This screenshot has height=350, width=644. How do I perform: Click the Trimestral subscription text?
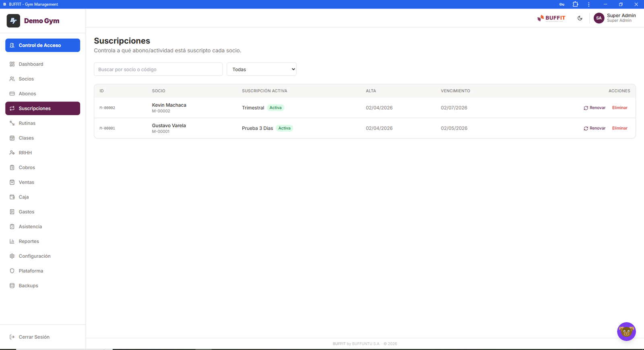coord(253,108)
